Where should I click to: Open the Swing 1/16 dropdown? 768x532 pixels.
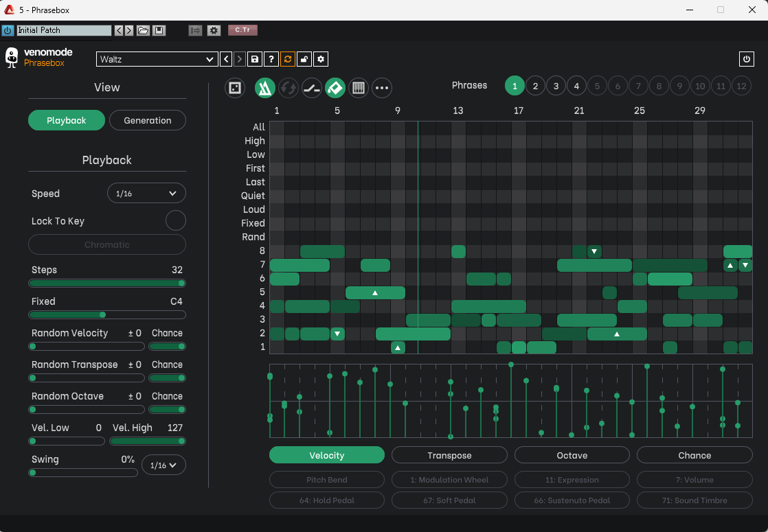pyautogui.click(x=163, y=465)
